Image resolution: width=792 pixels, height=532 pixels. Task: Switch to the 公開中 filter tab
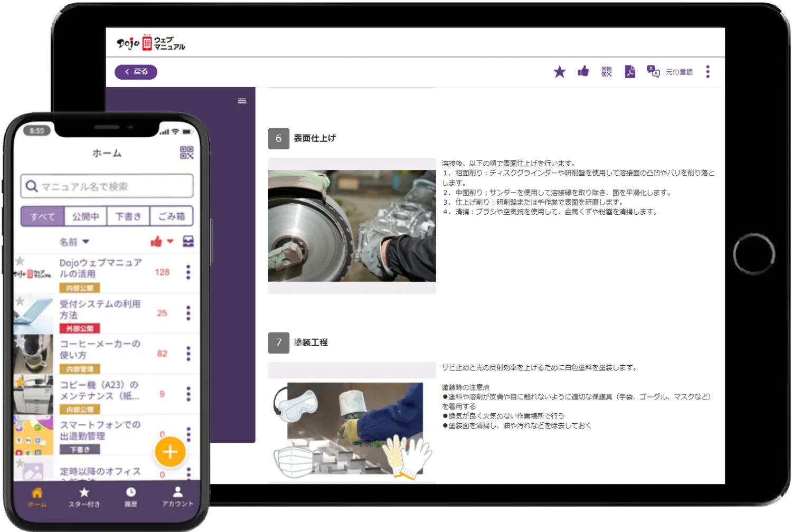point(86,216)
